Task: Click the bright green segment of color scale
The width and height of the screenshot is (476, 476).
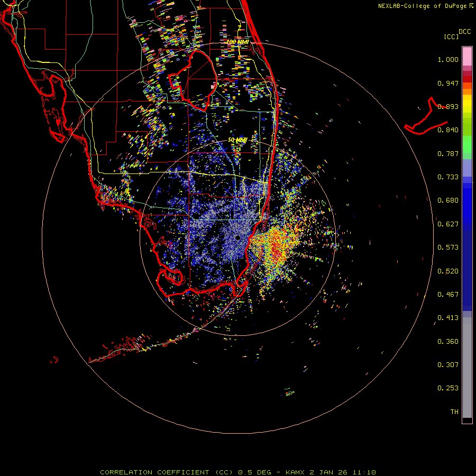Action: click(x=467, y=144)
